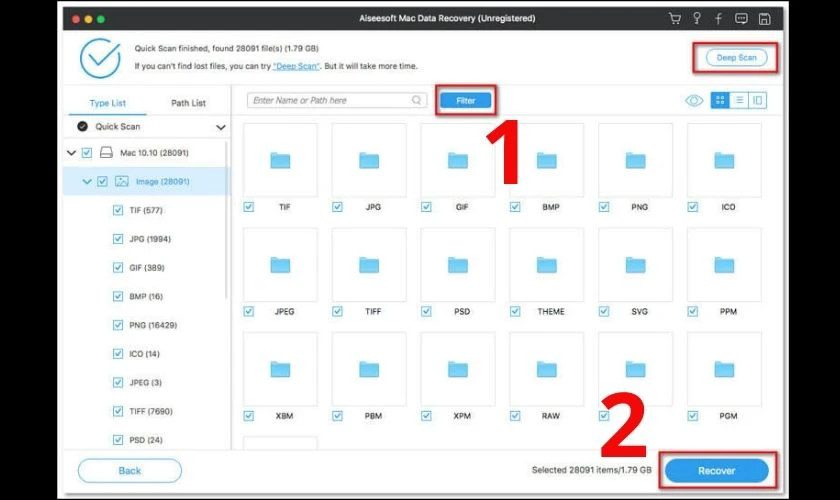Toggle the eye preview icon
This screenshot has width=840, height=500.
pyautogui.click(x=694, y=100)
